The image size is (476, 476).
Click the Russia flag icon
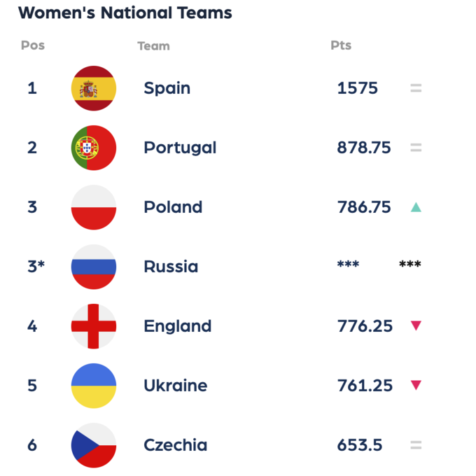click(x=94, y=267)
